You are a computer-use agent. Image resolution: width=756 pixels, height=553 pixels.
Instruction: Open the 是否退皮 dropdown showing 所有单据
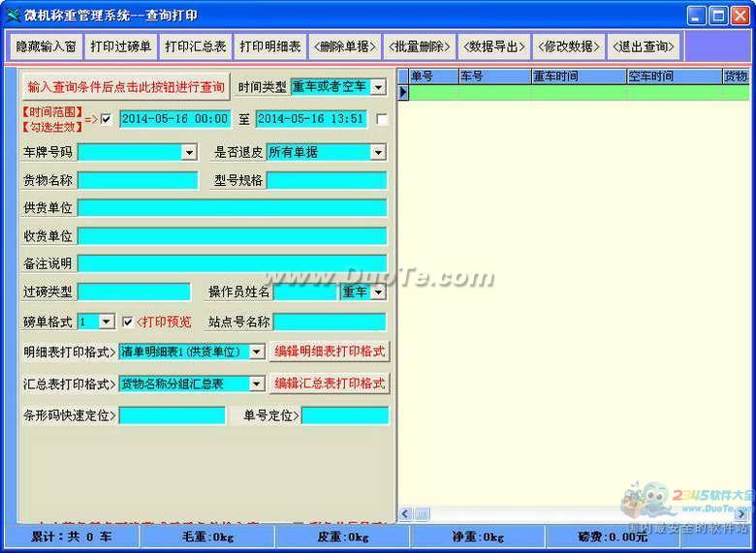378,152
